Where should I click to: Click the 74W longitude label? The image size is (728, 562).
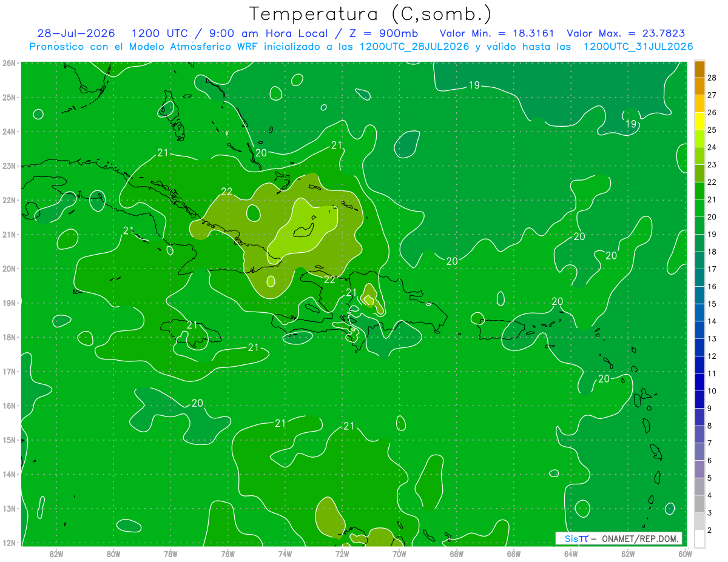tap(285, 554)
